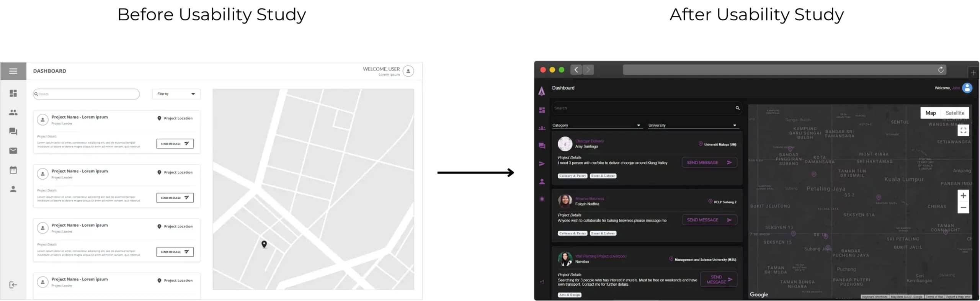The width and height of the screenshot is (980, 301).
Task: Open the paper-plane sent icon in dark After sidebar
Action: click(x=542, y=164)
